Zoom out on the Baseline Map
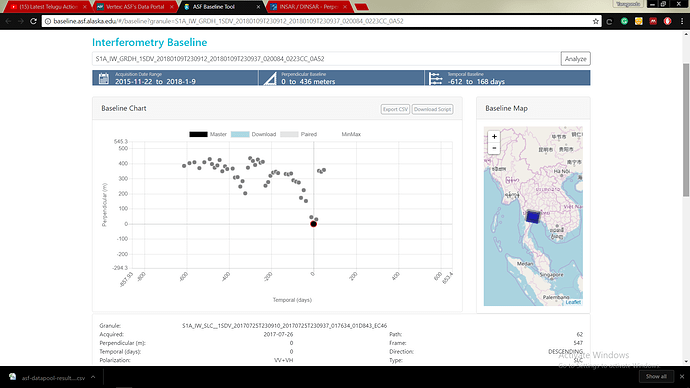690x388 pixels. (494, 148)
